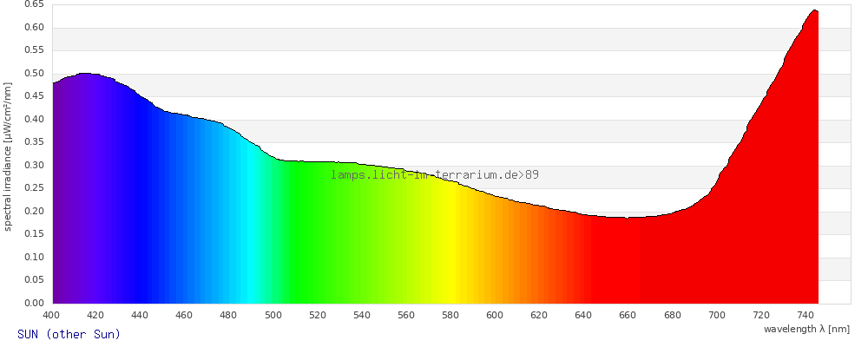
Task: Click the spectral irradiance y-axis title
Action: click(8, 157)
